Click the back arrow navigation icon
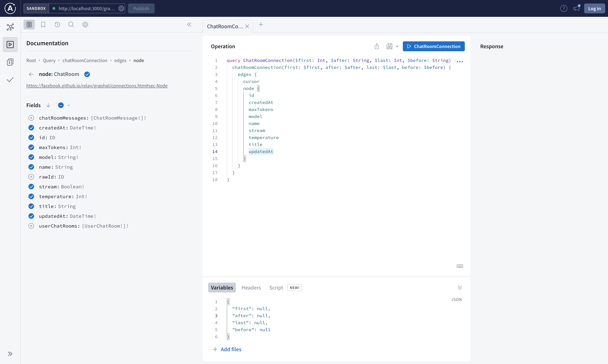 pyautogui.click(x=31, y=74)
